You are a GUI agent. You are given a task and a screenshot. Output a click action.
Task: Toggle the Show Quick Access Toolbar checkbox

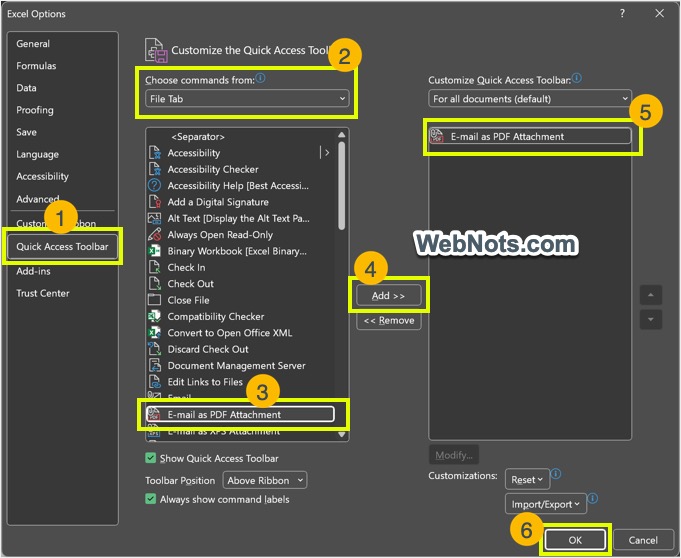tap(151, 458)
